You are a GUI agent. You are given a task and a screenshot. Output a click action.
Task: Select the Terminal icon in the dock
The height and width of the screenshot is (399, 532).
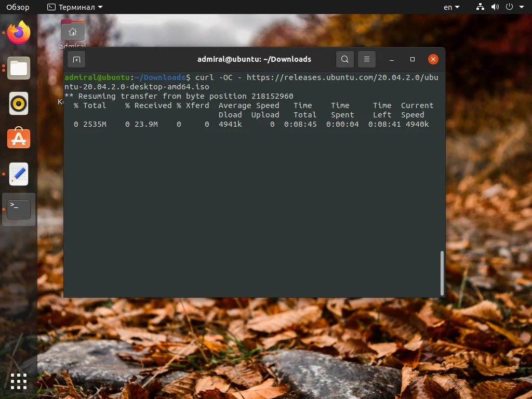coord(18,209)
